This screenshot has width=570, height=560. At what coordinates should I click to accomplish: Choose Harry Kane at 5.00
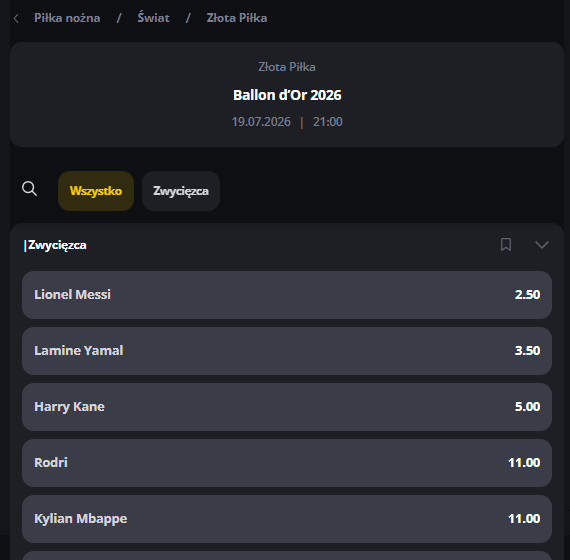[x=287, y=407]
